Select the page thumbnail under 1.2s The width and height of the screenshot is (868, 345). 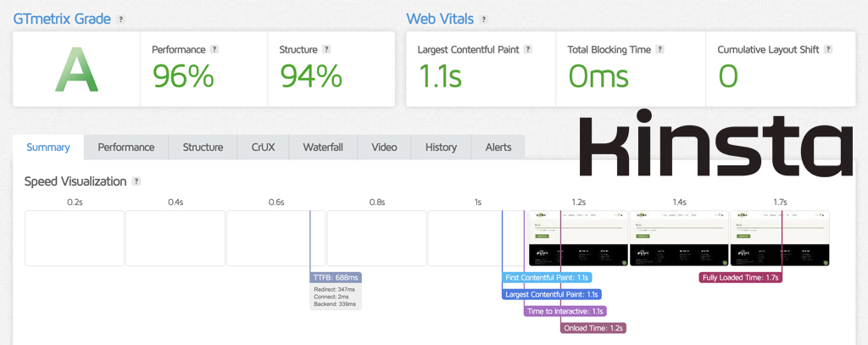point(578,238)
